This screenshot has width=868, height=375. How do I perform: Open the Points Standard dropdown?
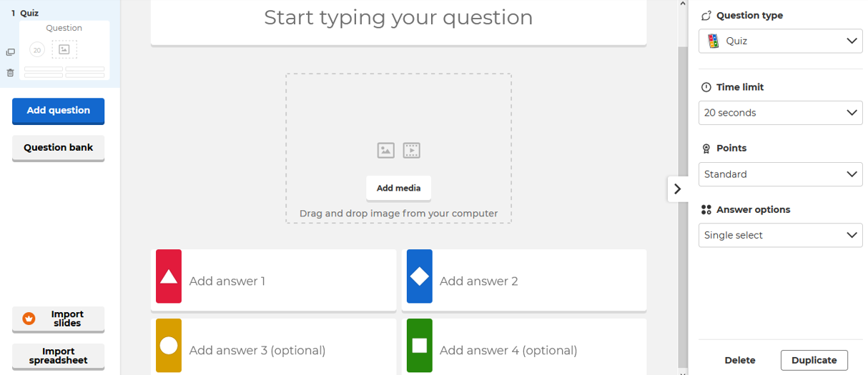[x=780, y=174]
